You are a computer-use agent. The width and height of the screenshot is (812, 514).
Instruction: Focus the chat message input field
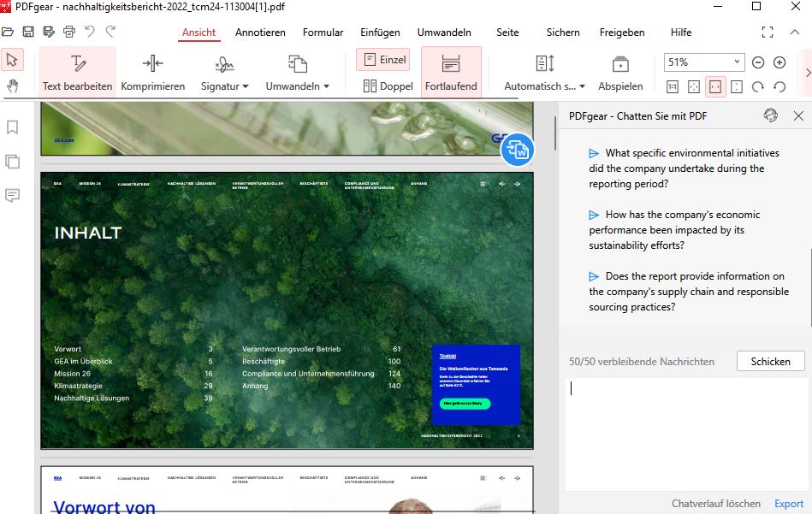[686, 434]
